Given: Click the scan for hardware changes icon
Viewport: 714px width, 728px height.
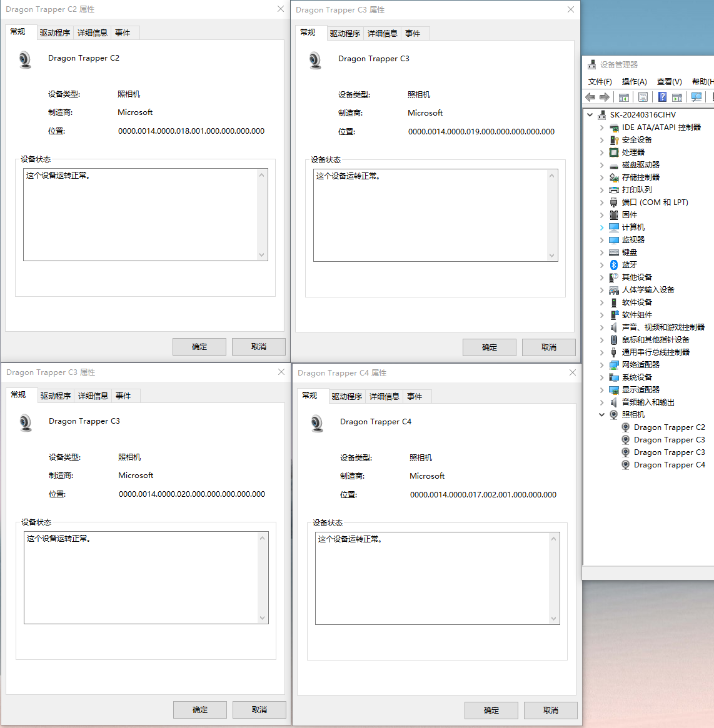Looking at the screenshot, I should coord(696,97).
